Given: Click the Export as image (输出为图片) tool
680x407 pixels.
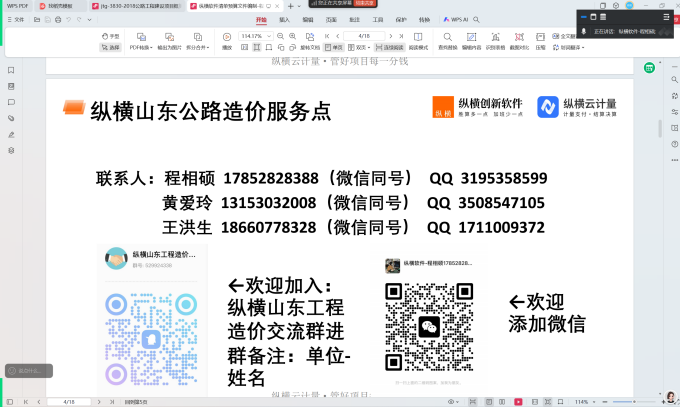Looking at the screenshot, I should click(x=169, y=42).
